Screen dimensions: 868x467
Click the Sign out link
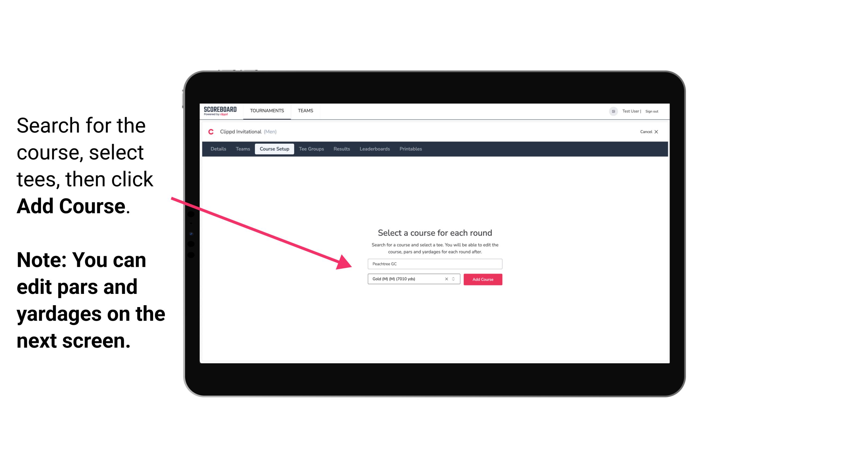point(651,111)
